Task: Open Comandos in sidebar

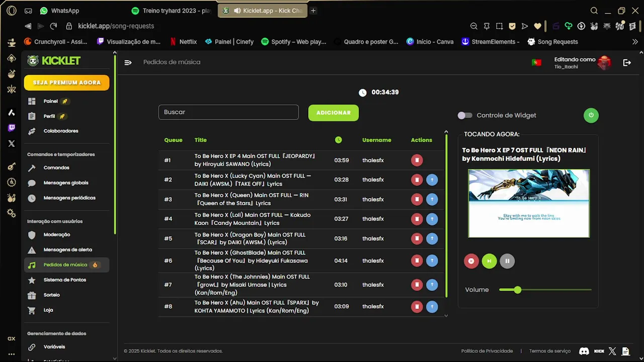Action: (x=66, y=167)
